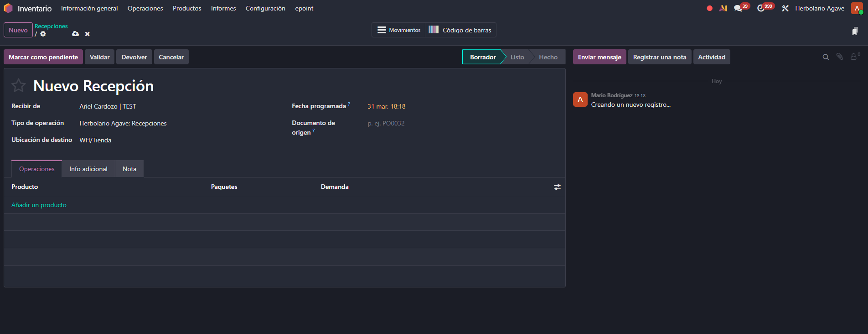Save record manually with cloud upload icon
The height and width of the screenshot is (334, 868).
pos(76,34)
